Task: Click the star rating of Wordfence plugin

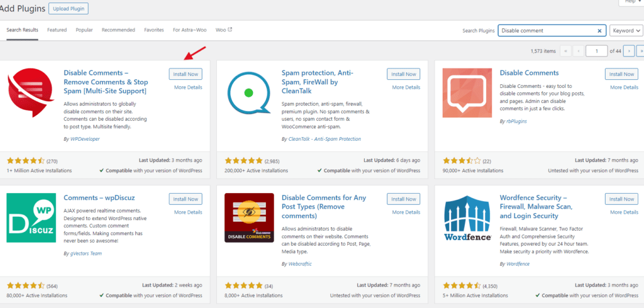Action: [x=462, y=285]
